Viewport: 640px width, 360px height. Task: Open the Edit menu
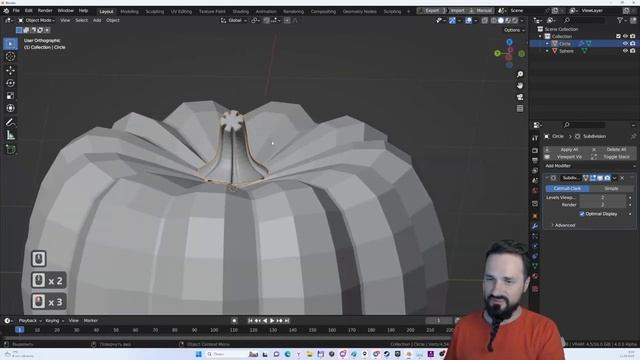pos(29,11)
